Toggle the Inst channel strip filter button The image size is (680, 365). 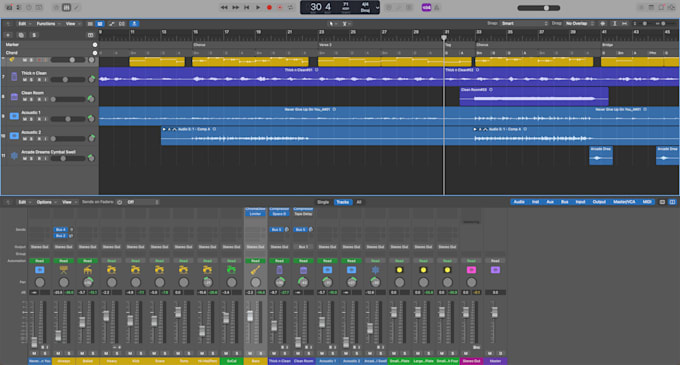(x=536, y=202)
